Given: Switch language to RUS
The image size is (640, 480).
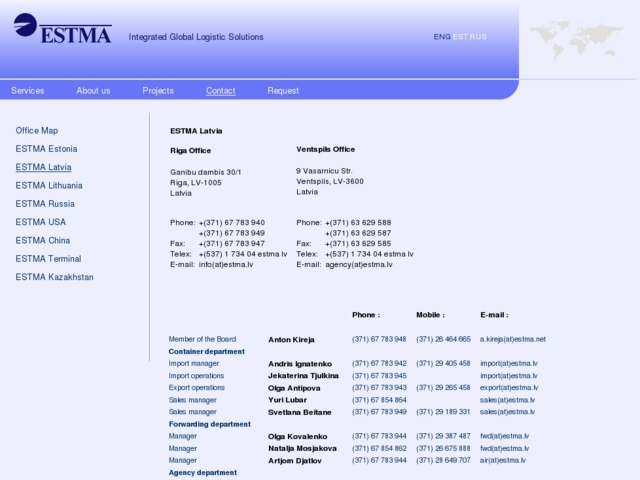Looking at the screenshot, I should tap(478, 37).
